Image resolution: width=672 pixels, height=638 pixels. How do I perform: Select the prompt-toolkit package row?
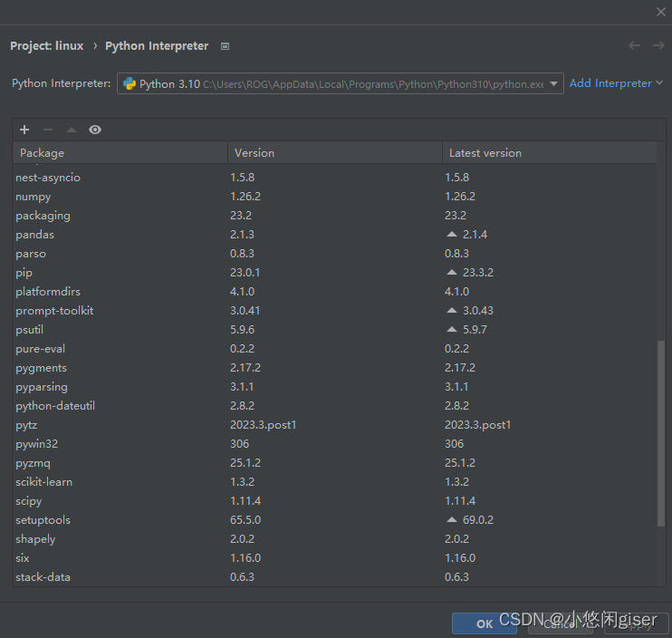[x=334, y=311]
